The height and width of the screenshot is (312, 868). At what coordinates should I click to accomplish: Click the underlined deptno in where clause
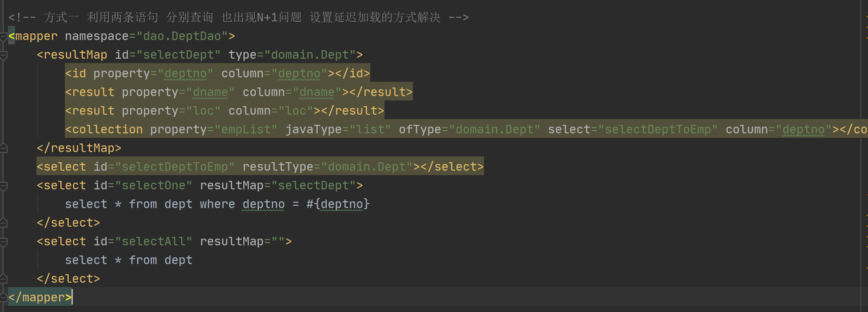point(264,204)
